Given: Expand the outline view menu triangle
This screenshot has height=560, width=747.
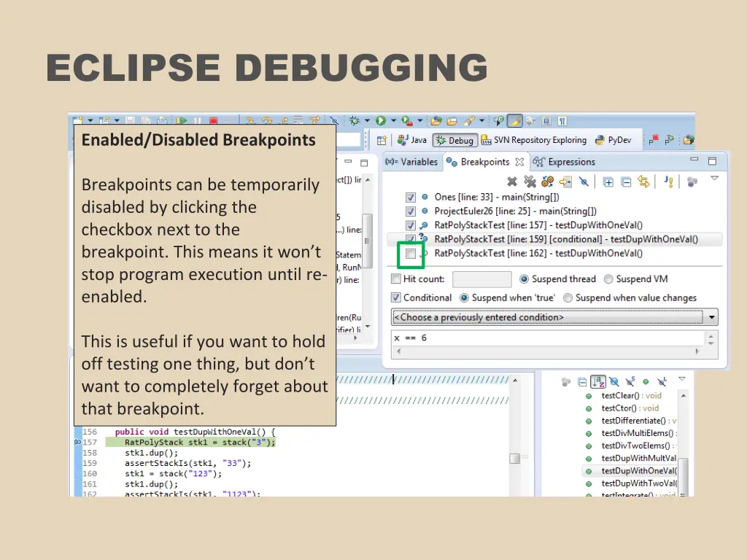Looking at the screenshot, I should pos(681,379).
